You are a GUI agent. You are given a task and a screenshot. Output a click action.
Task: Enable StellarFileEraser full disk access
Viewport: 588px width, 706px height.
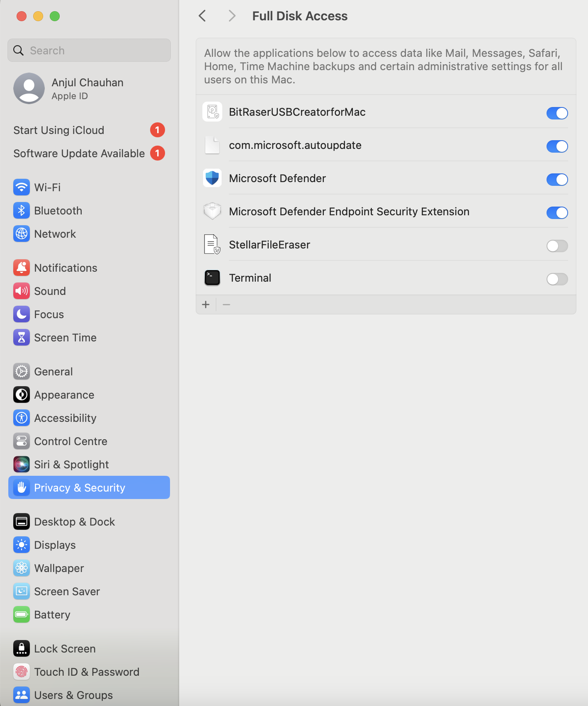pyautogui.click(x=557, y=246)
